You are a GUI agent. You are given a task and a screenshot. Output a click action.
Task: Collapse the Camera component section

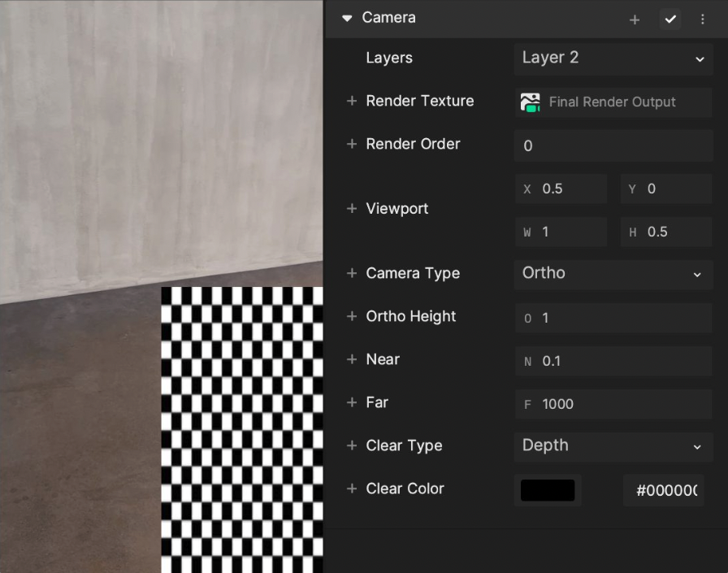point(348,18)
